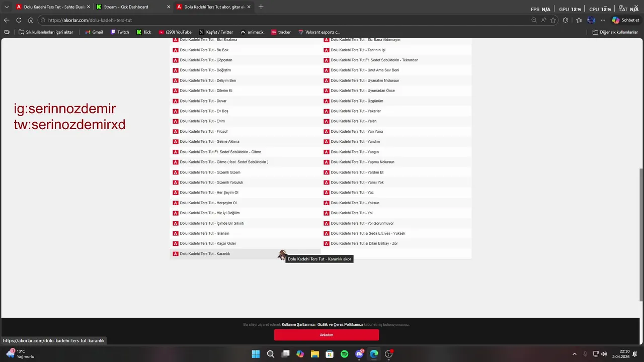Screen dimensions: 644x362
Task: Select "Dolu Kadehi Ters Tut - Gizemli Yolculuk"
Action: 211,183
